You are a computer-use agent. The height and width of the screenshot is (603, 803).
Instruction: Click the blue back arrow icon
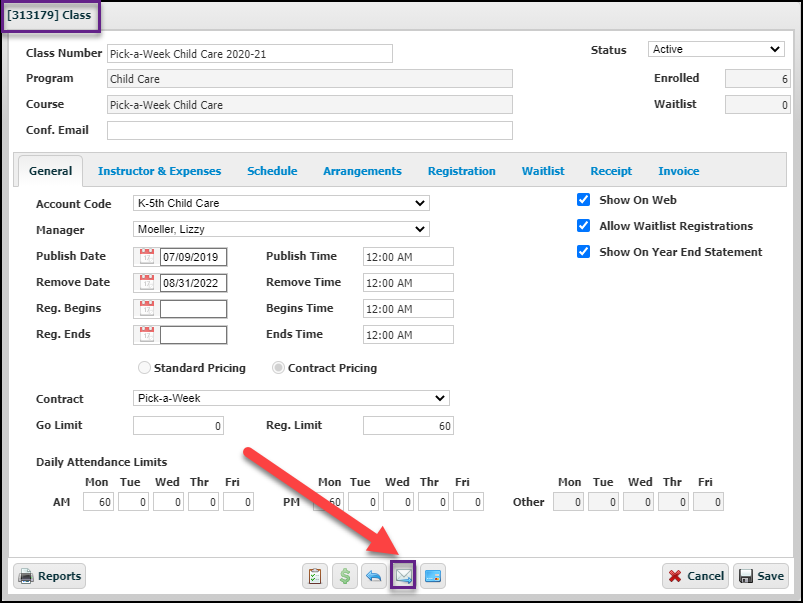pos(374,576)
